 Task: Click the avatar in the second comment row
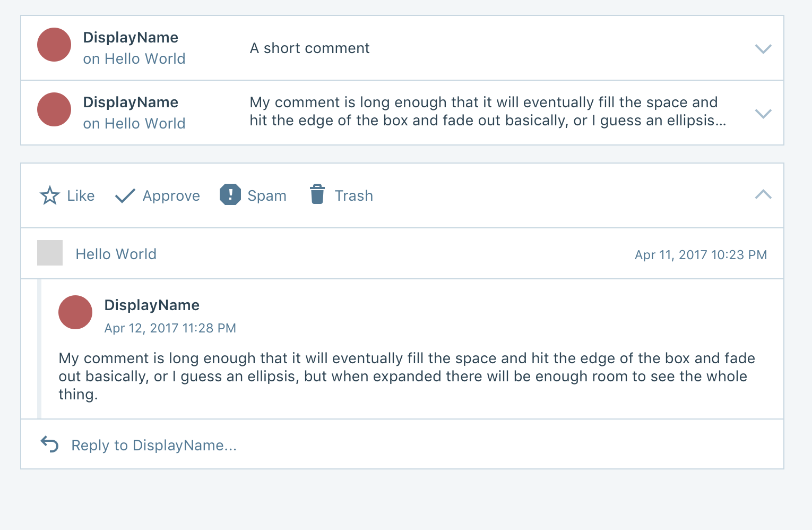pyautogui.click(x=54, y=109)
